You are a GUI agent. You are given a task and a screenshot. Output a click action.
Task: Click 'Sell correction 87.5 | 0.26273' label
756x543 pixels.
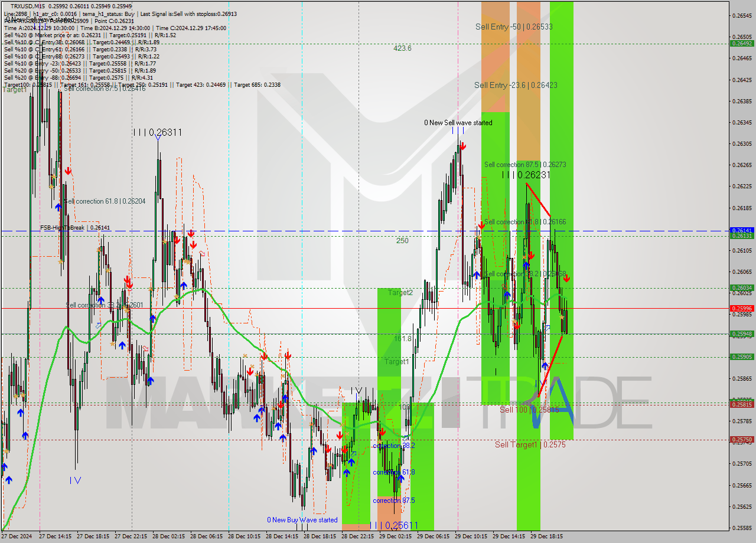click(x=525, y=165)
